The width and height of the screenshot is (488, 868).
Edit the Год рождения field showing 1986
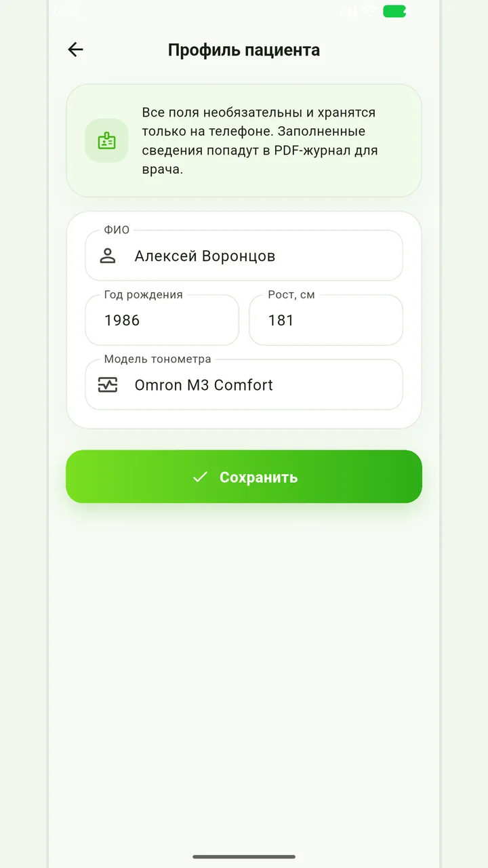pyautogui.click(x=162, y=320)
